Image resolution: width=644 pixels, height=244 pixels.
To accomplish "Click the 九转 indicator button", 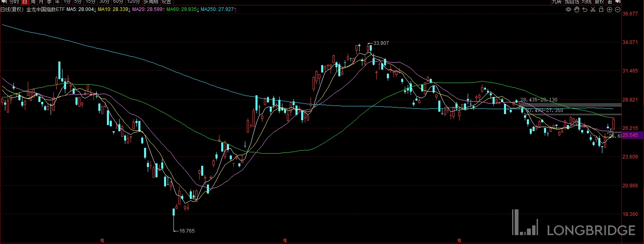I will [557, 2].
